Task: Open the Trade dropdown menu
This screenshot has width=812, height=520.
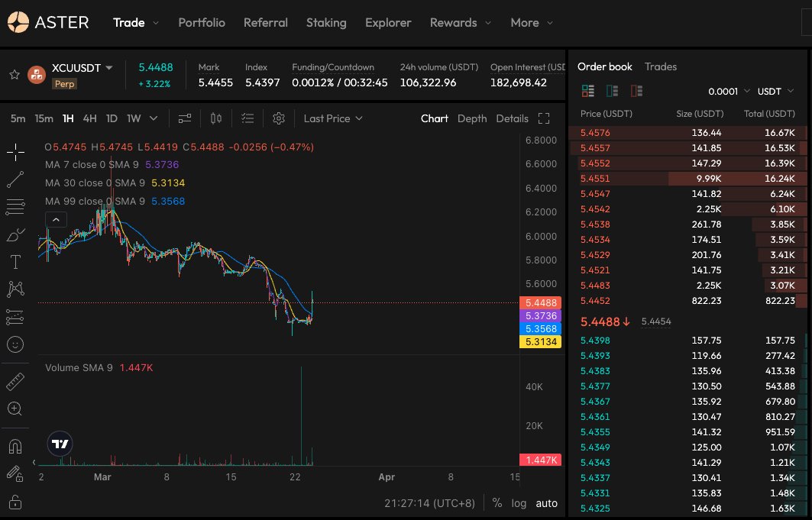Action: coord(136,23)
